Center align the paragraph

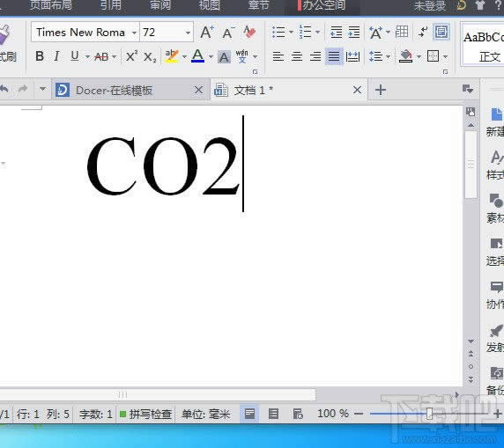point(297,56)
